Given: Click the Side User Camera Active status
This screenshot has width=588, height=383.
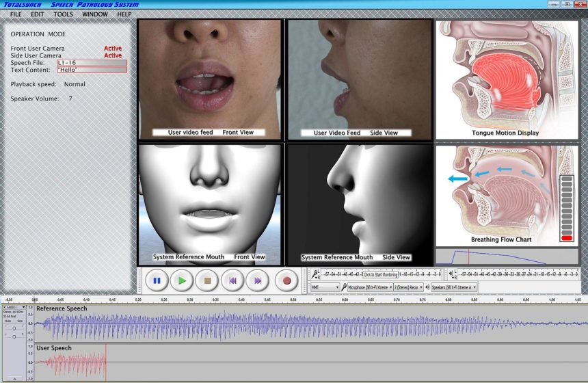Looking at the screenshot, I should pos(113,55).
